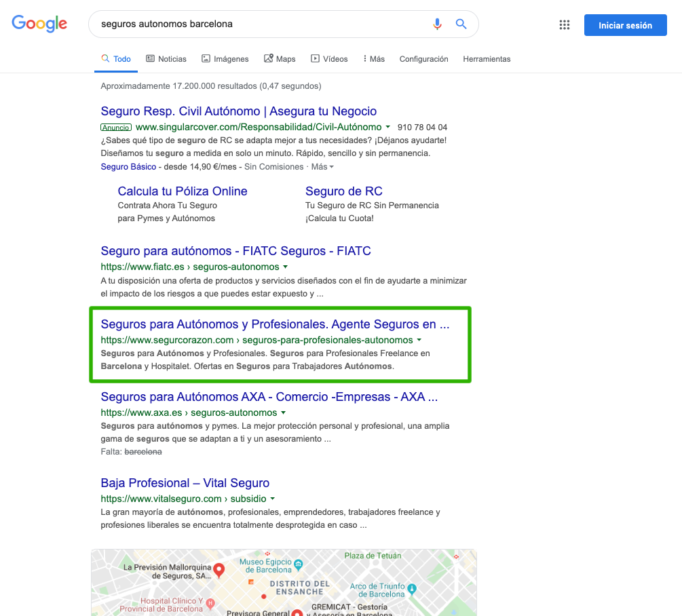Expand the axa.es URL dropdown arrow
Image resolution: width=682 pixels, height=616 pixels.
[283, 412]
